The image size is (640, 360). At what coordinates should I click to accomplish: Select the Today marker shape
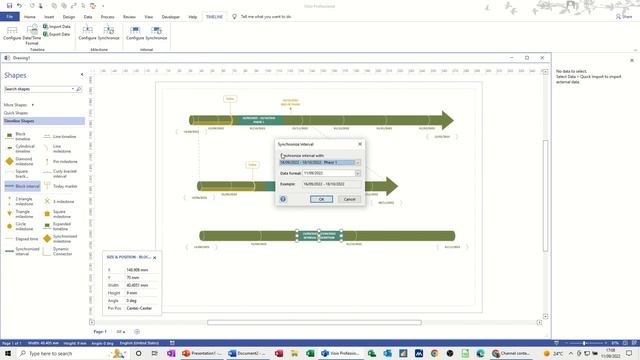pyautogui.click(x=60, y=186)
